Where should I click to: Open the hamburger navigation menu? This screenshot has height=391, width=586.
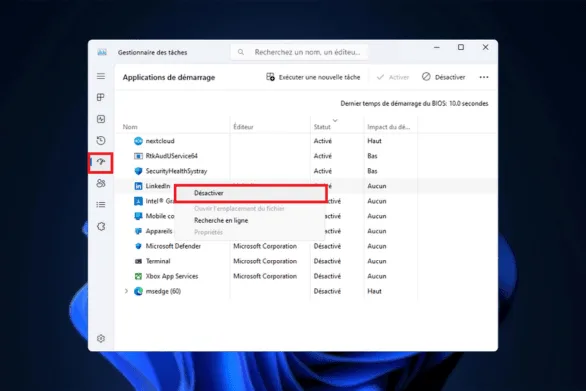pos(101,76)
